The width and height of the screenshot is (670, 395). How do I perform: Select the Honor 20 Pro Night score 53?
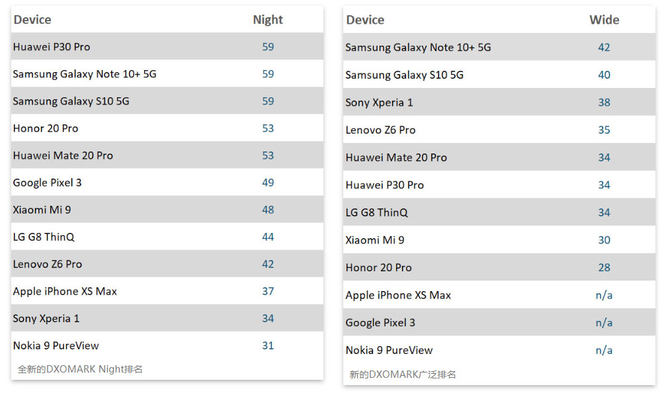[268, 128]
